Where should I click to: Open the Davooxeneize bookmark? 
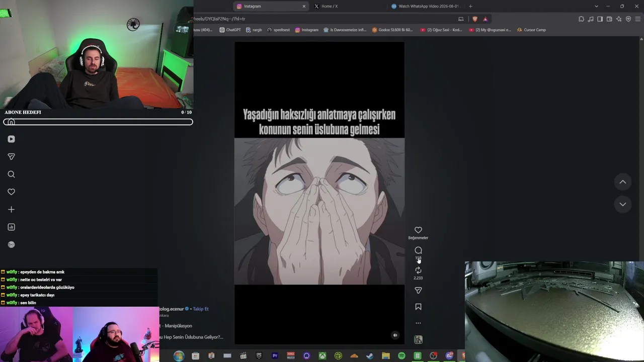coord(345,30)
